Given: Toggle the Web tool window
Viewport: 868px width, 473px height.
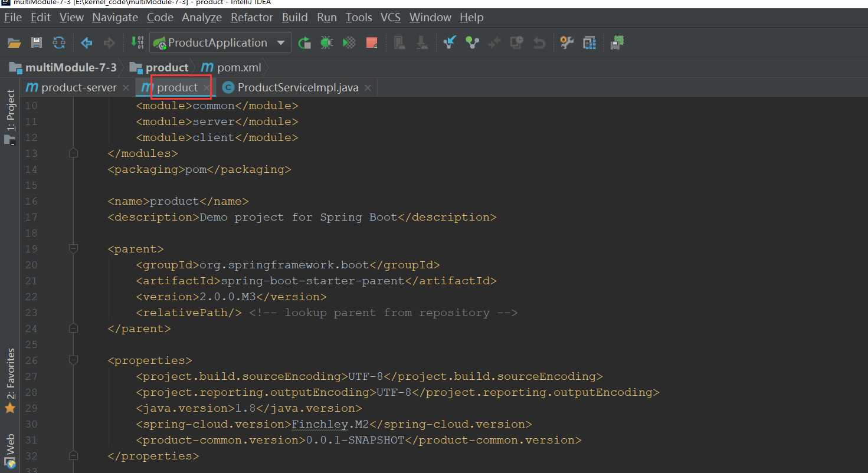Looking at the screenshot, I should click(10, 452).
